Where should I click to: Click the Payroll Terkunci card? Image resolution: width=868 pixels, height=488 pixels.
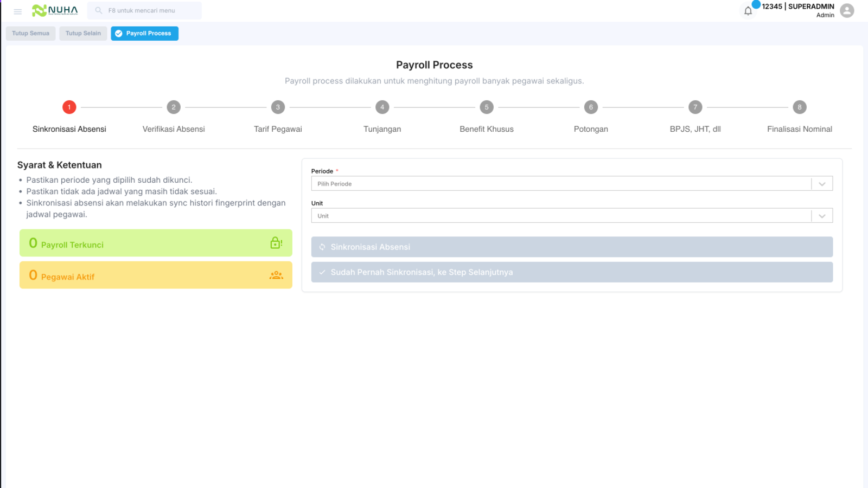tap(156, 243)
